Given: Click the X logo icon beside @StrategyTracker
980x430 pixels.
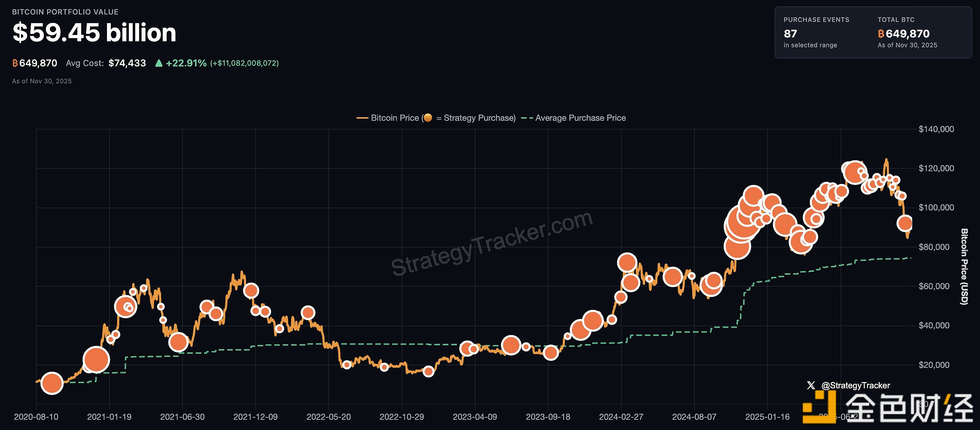Looking at the screenshot, I should point(811,385).
